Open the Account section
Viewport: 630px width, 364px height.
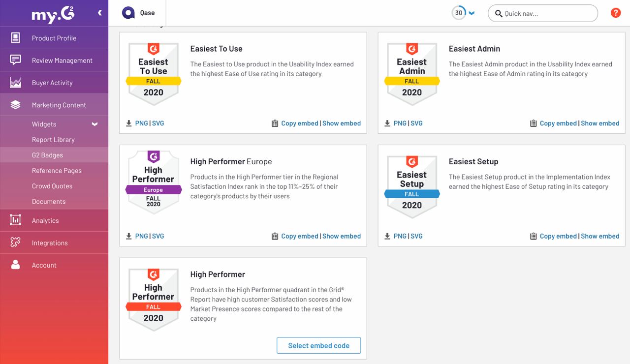pos(54,265)
